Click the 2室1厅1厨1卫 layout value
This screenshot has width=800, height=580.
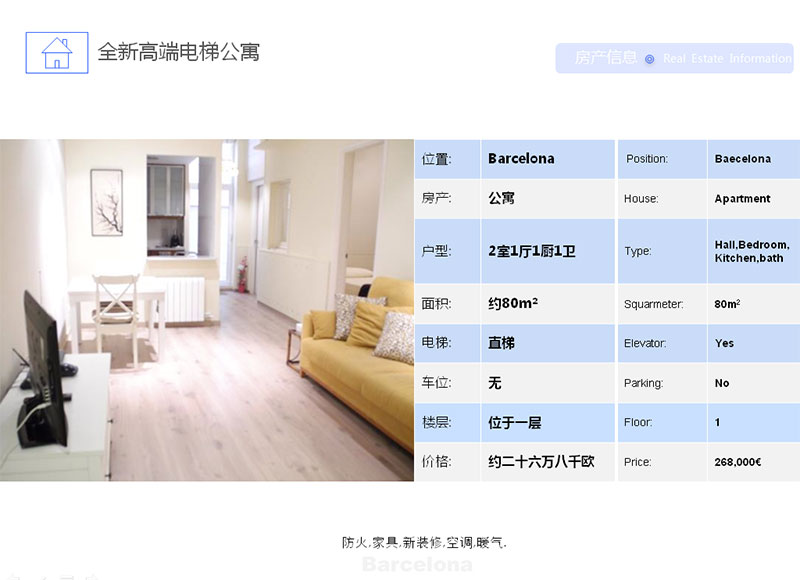[531, 251]
